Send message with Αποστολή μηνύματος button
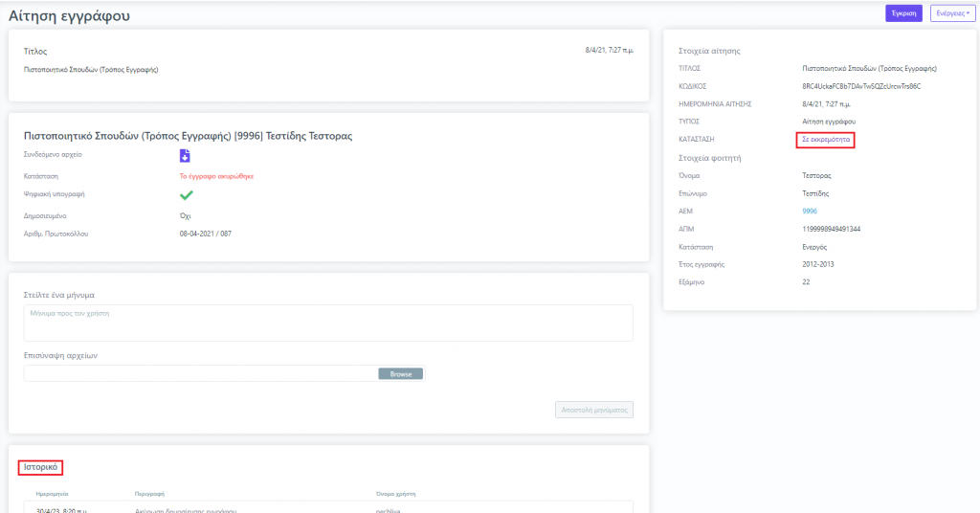This screenshot has height=513, width=980. click(x=593, y=410)
